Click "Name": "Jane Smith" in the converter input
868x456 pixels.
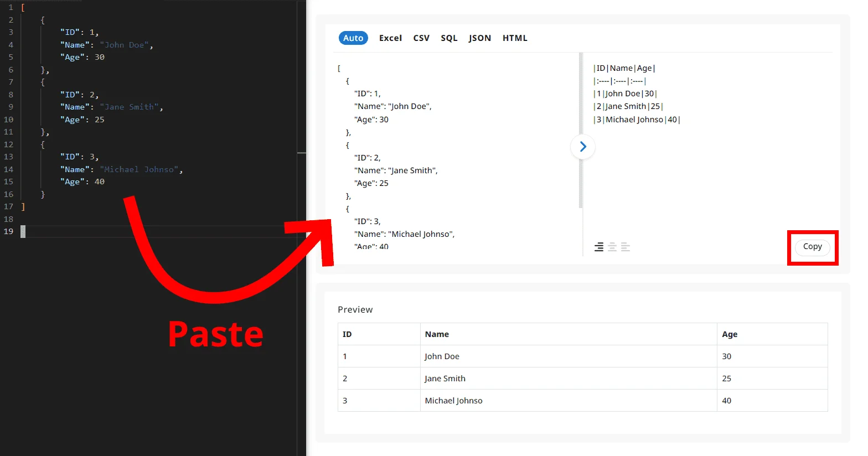point(396,170)
